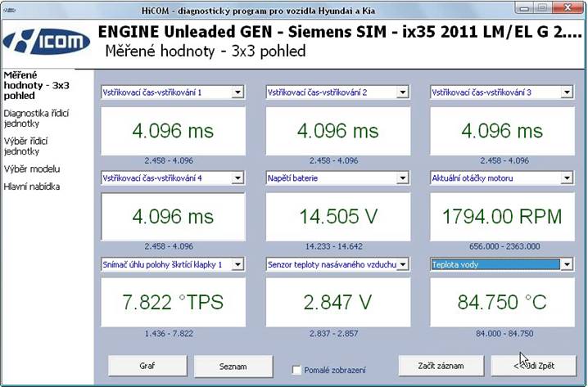588x387 pixels.
Task: Expand the Vstřikovací čas-vstřikování 4 dropdown
Action: click(237, 178)
